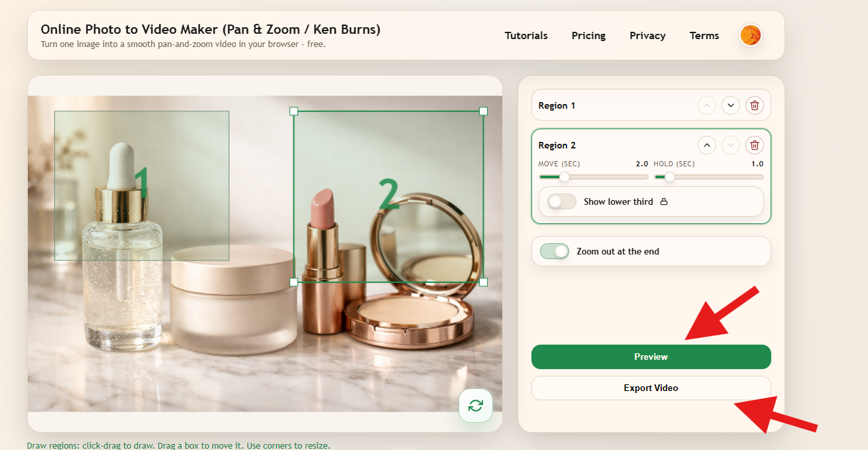Delete Region 2 using its trash icon
868x450 pixels.
pos(754,144)
